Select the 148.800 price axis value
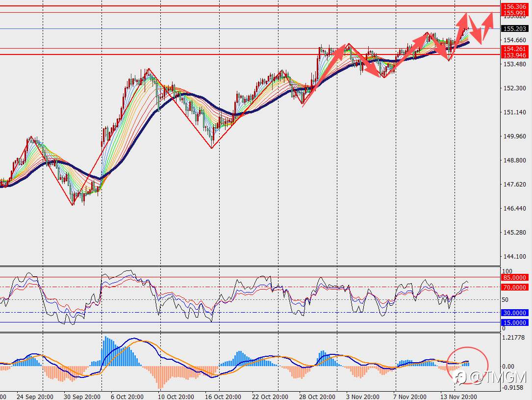Screen dimensions: 532x400 515,160
